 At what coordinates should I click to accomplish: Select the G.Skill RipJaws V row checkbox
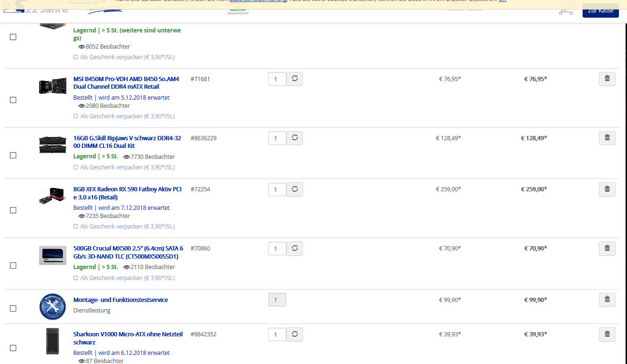pos(13,156)
